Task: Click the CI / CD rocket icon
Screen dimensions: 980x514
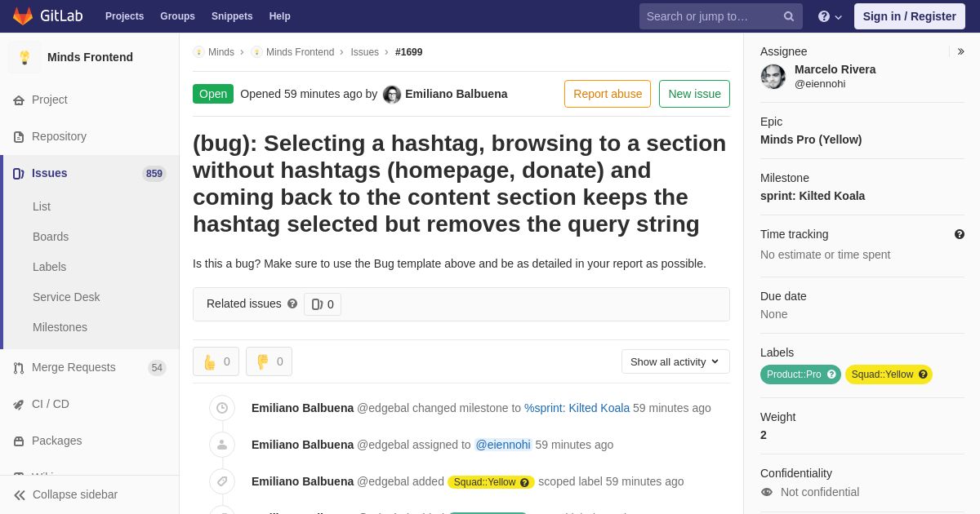Action: point(19,405)
